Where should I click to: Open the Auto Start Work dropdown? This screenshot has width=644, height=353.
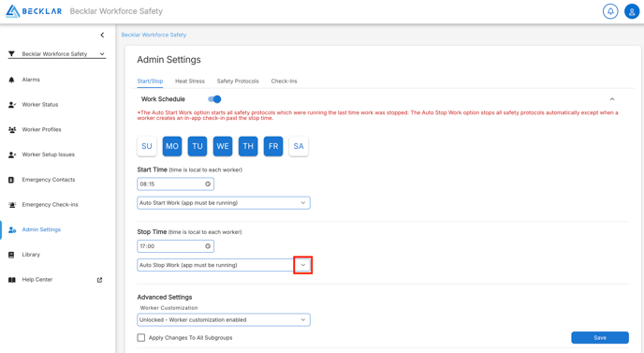click(224, 203)
